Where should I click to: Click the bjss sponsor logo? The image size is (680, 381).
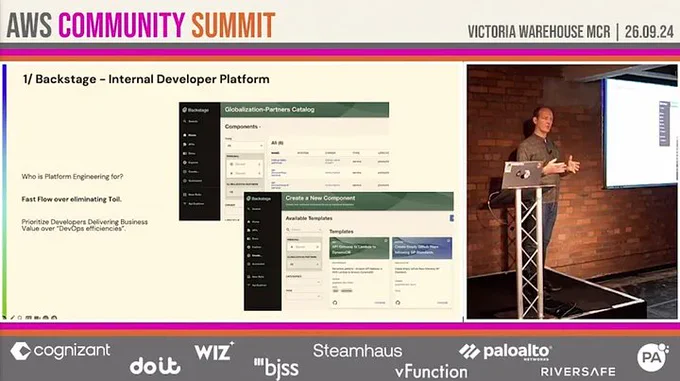pyautogui.click(x=276, y=368)
